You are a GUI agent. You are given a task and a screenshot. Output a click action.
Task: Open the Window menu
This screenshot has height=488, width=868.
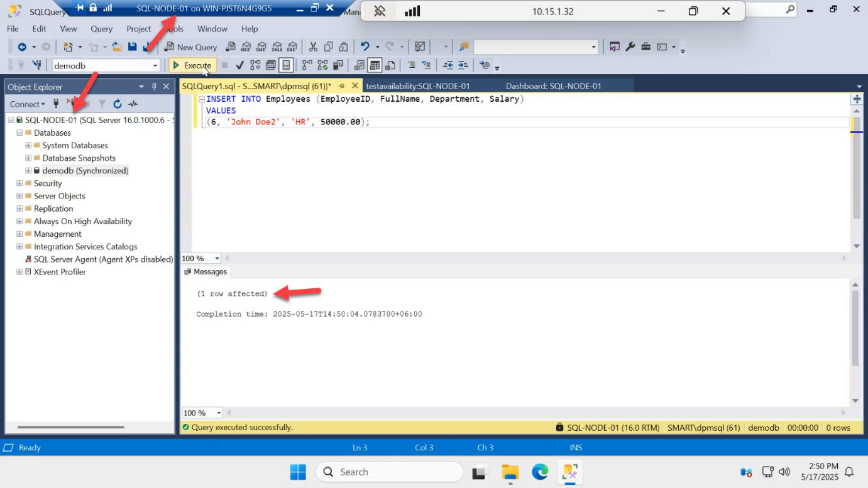(x=212, y=29)
